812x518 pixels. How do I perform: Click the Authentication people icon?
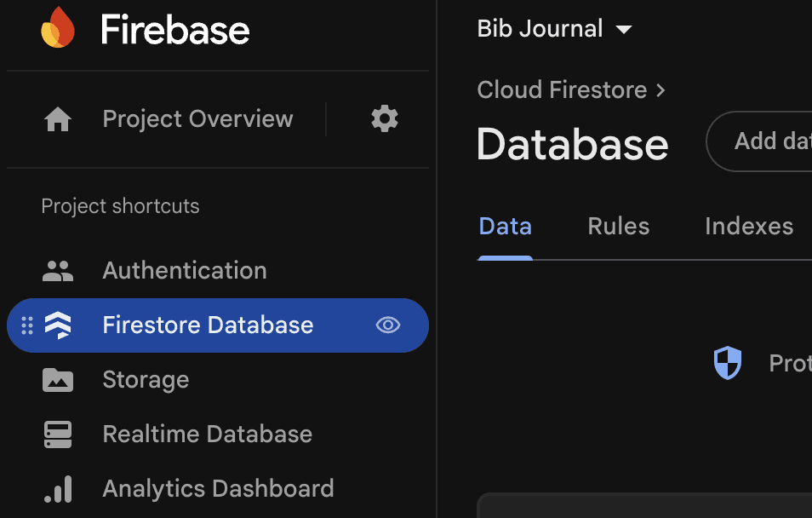[x=58, y=271]
